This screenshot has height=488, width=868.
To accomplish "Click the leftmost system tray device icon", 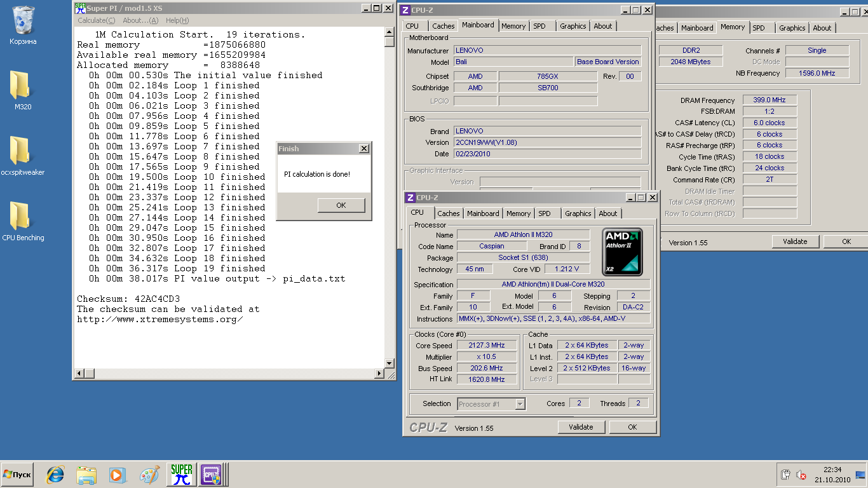I will click(786, 475).
